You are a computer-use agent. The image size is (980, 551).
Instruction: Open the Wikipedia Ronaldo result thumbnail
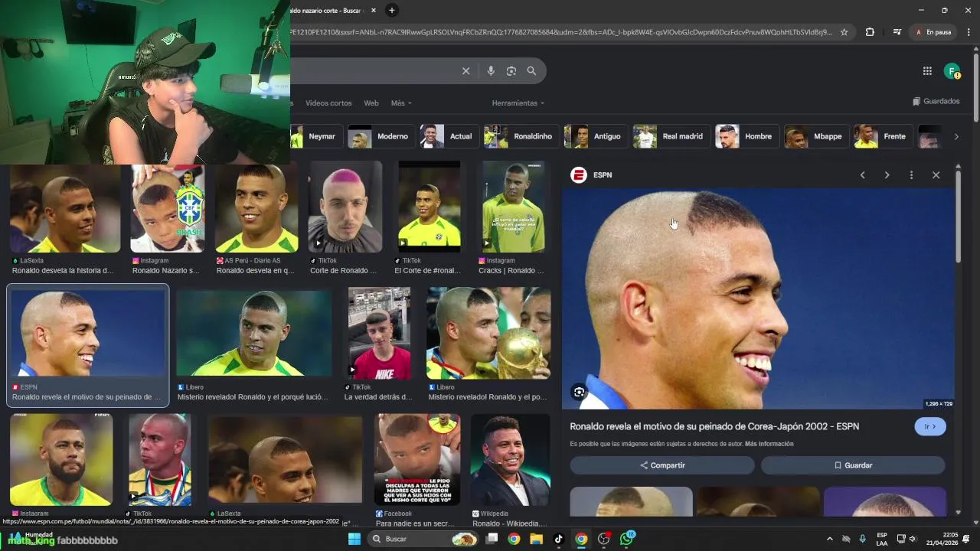[510, 460]
